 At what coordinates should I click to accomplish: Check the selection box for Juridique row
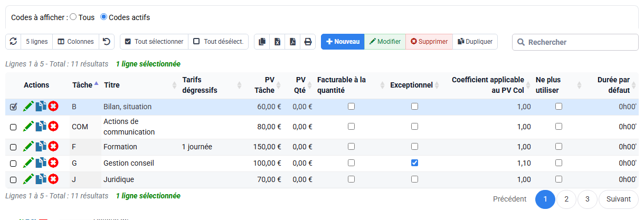(13, 179)
